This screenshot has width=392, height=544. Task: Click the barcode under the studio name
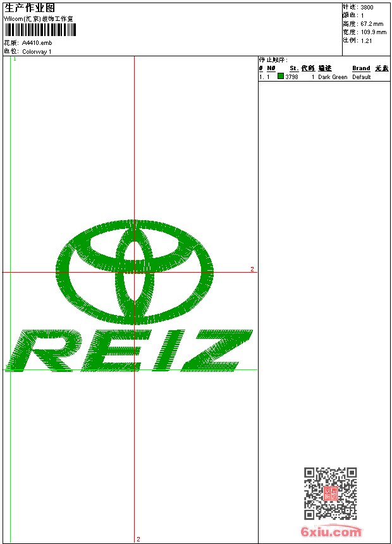[40, 30]
